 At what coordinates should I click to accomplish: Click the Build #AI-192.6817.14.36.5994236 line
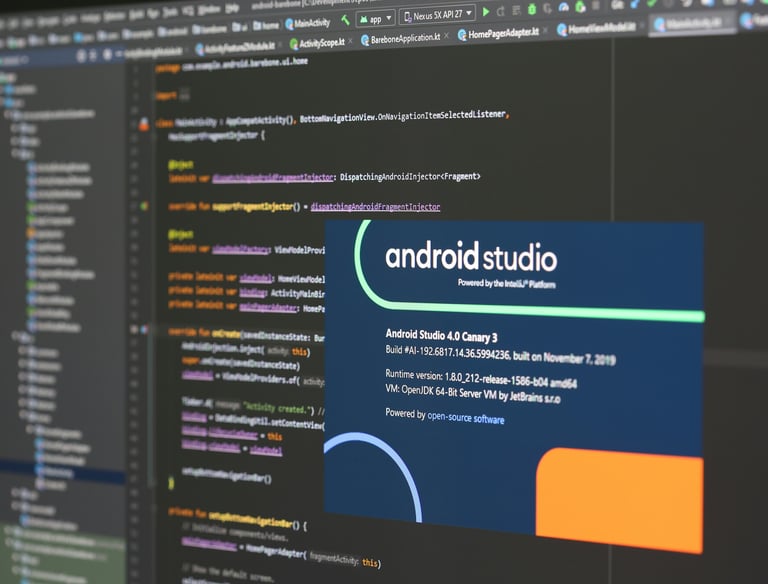pyautogui.click(x=500, y=354)
